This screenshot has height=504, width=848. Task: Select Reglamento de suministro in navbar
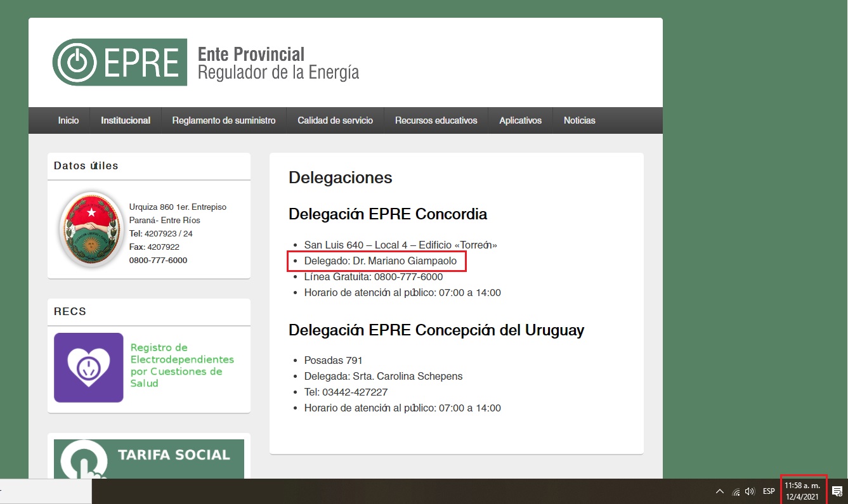point(224,120)
